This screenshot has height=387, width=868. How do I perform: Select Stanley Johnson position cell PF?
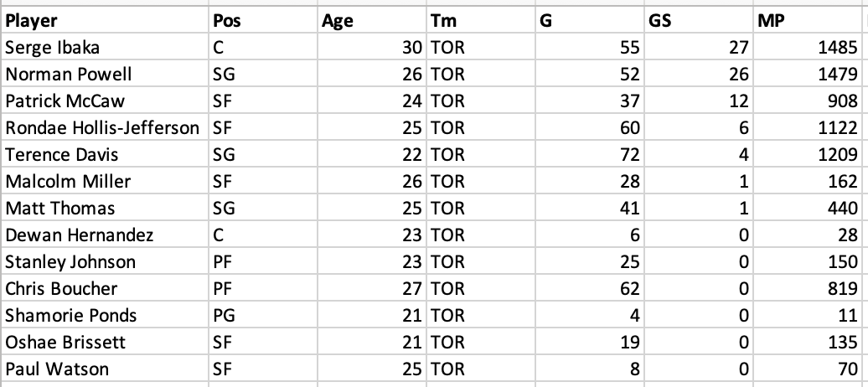263,262
